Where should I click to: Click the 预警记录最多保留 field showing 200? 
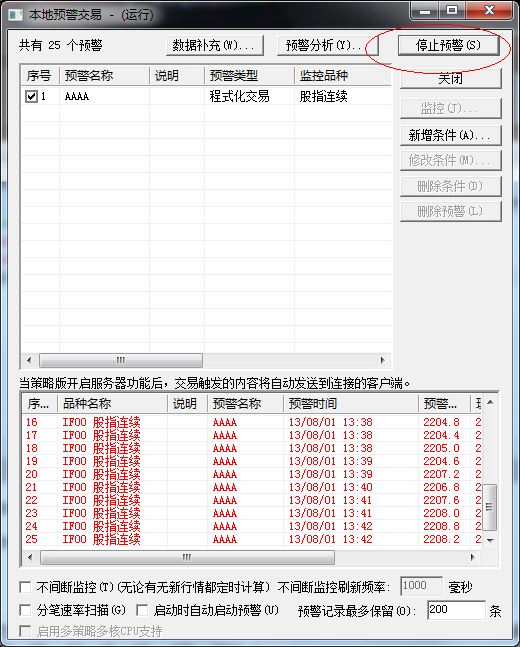(456, 610)
